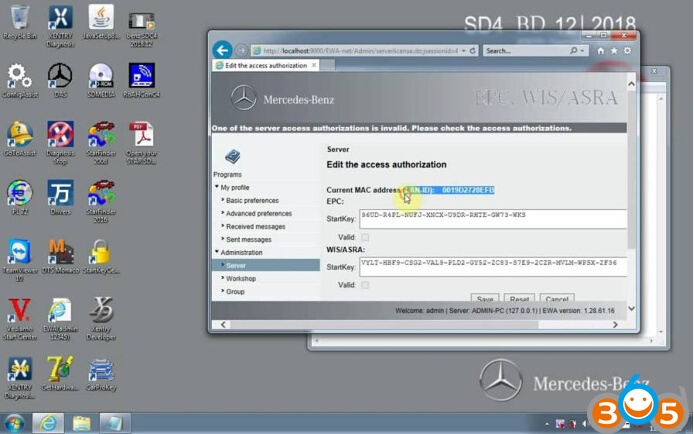Click the Programs book icon in sidebar

click(232, 156)
